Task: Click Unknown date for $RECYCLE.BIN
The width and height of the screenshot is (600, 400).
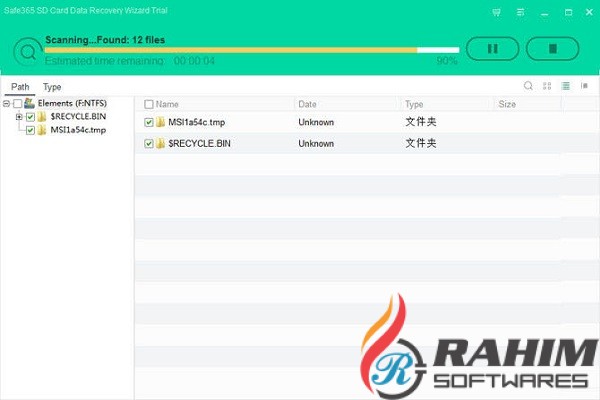Action: click(316, 144)
